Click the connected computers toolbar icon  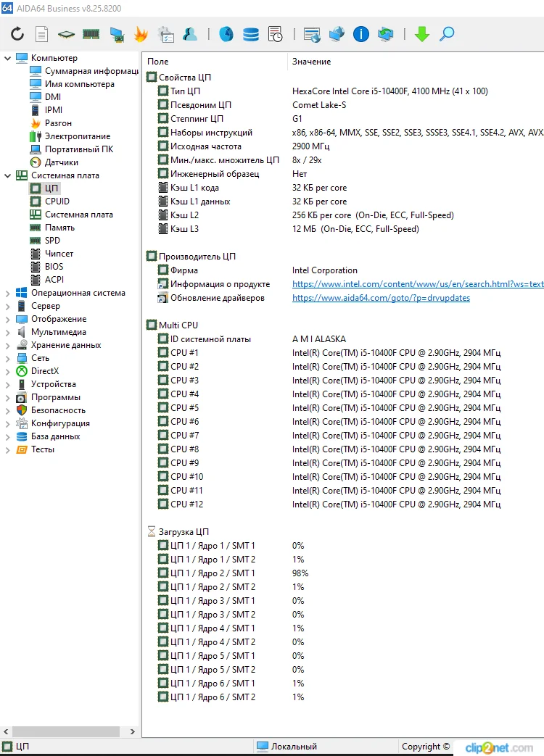(x=337, y=34)
